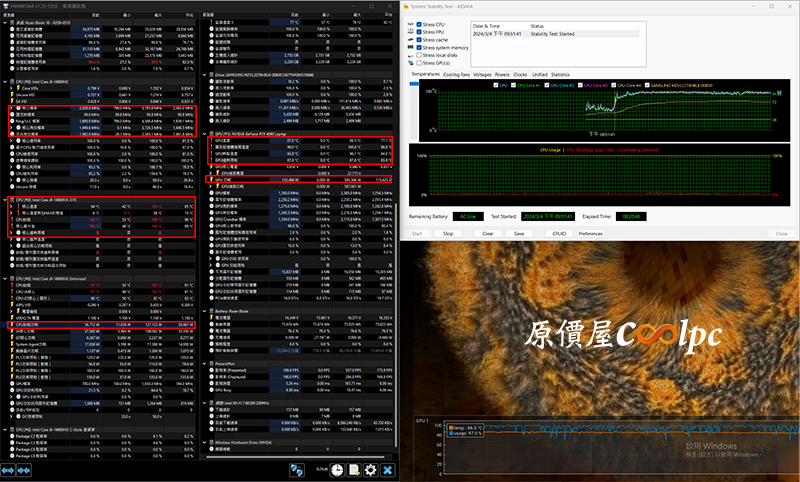Expand Core VIDs sub-rows
This screenshot has height=482, width=800.
12,88
